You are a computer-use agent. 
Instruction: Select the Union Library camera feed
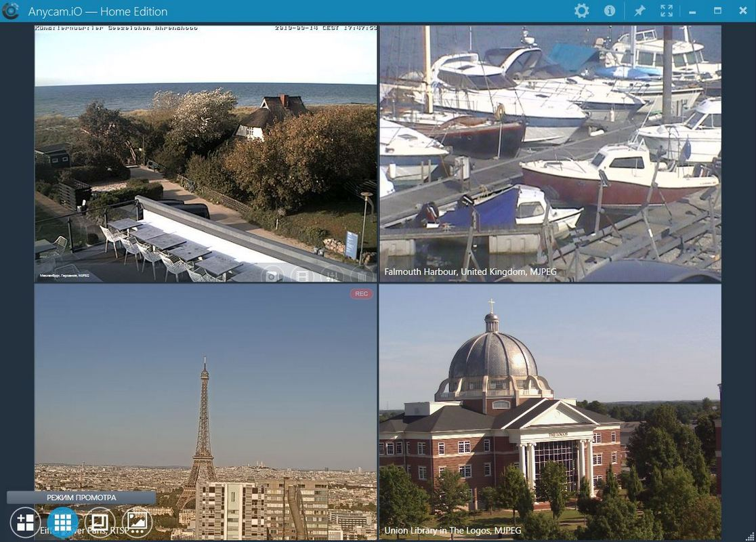[x=550, y=412]
